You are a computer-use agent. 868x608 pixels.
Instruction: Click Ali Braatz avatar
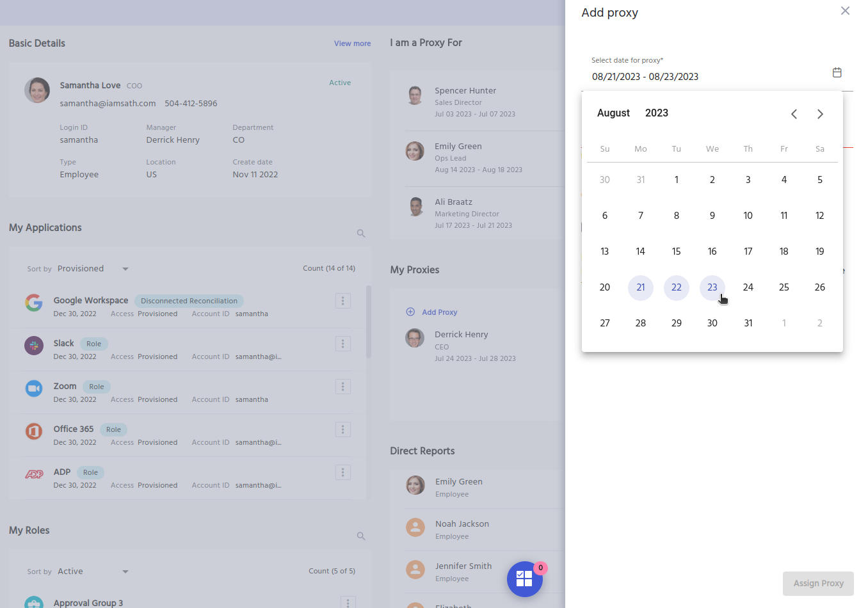pos(415,207)
